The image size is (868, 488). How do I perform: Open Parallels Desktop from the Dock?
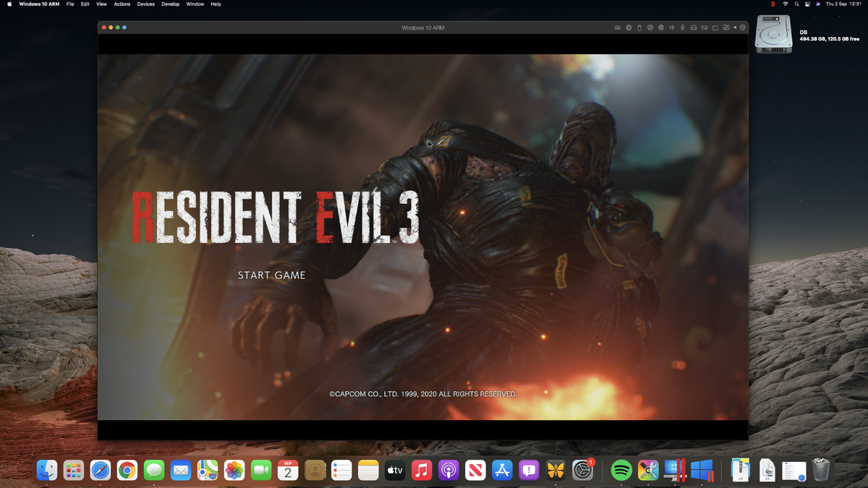tap(675, 470)
